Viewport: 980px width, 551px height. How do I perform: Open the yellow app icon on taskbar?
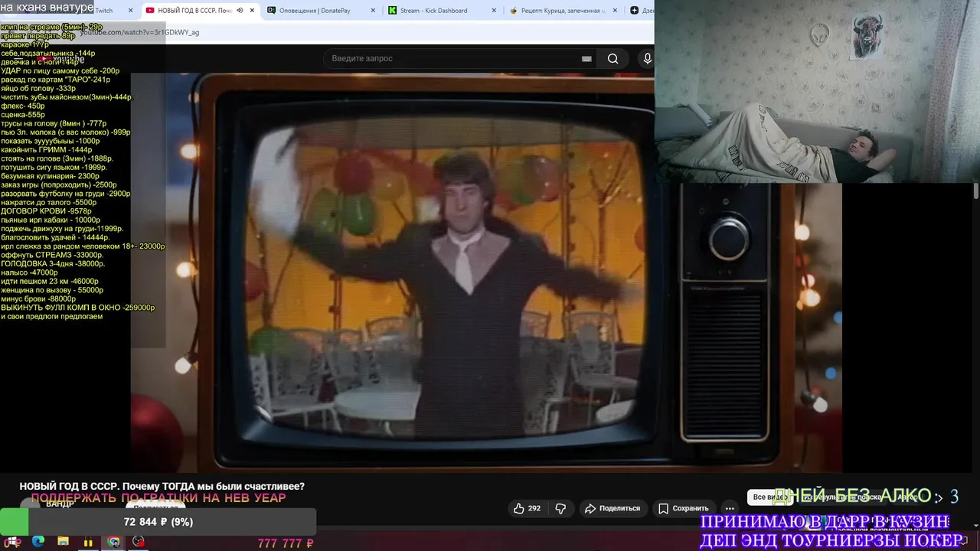89,542
